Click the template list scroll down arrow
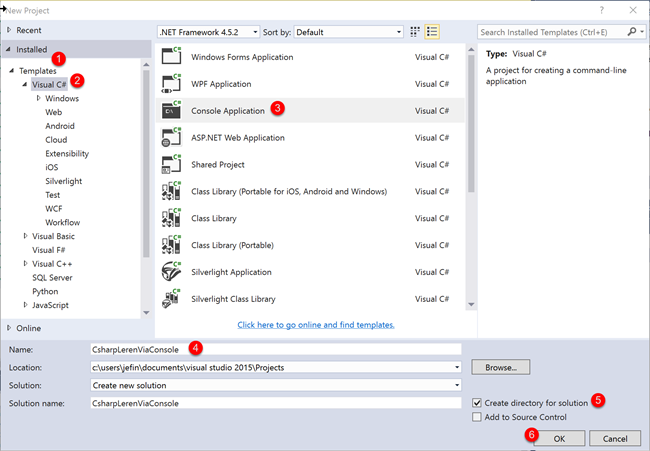Screen dimensions: 650x451 tap(471, 304)
